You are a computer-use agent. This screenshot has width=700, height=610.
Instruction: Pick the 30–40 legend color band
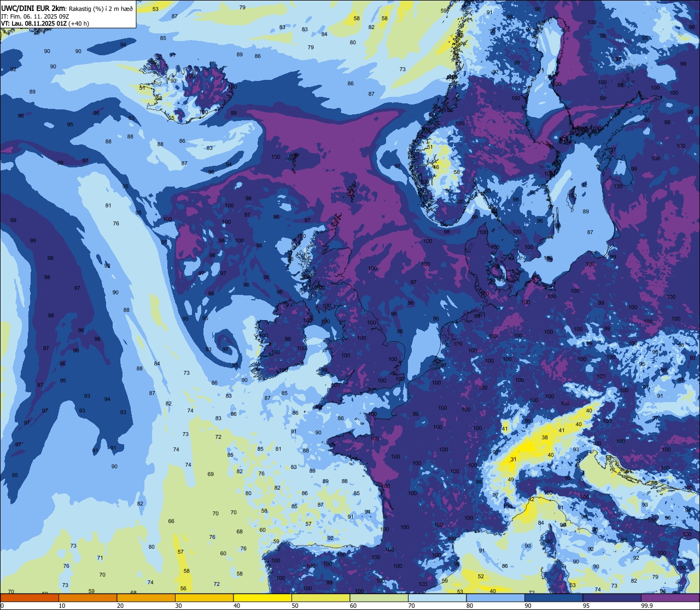pyautogui.click(x=204, y=597)
